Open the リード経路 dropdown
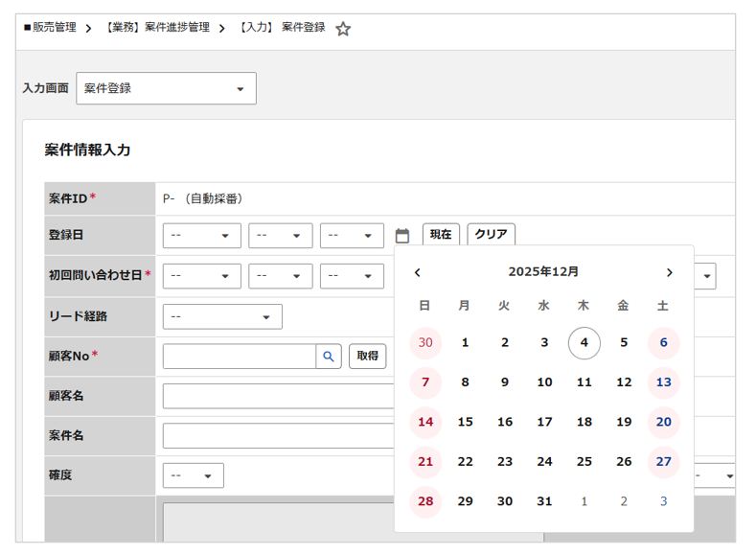This screenshot has height=555, width=756. (222, 316)
